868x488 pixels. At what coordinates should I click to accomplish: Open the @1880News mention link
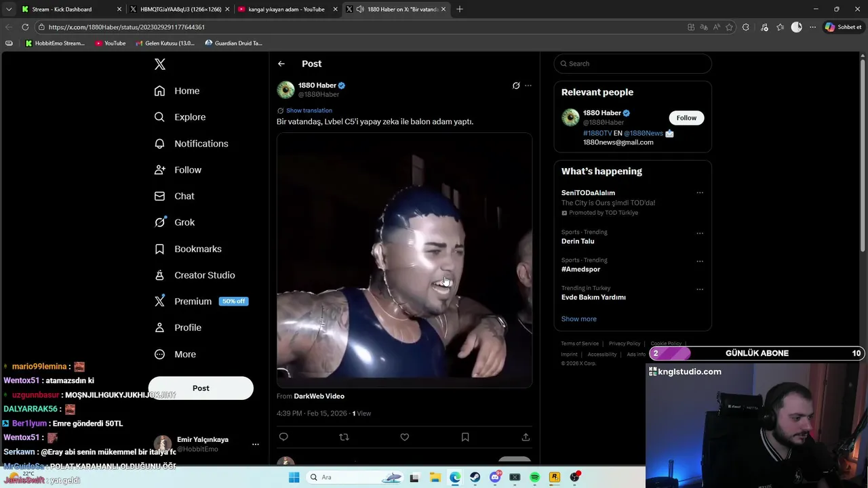644,134
